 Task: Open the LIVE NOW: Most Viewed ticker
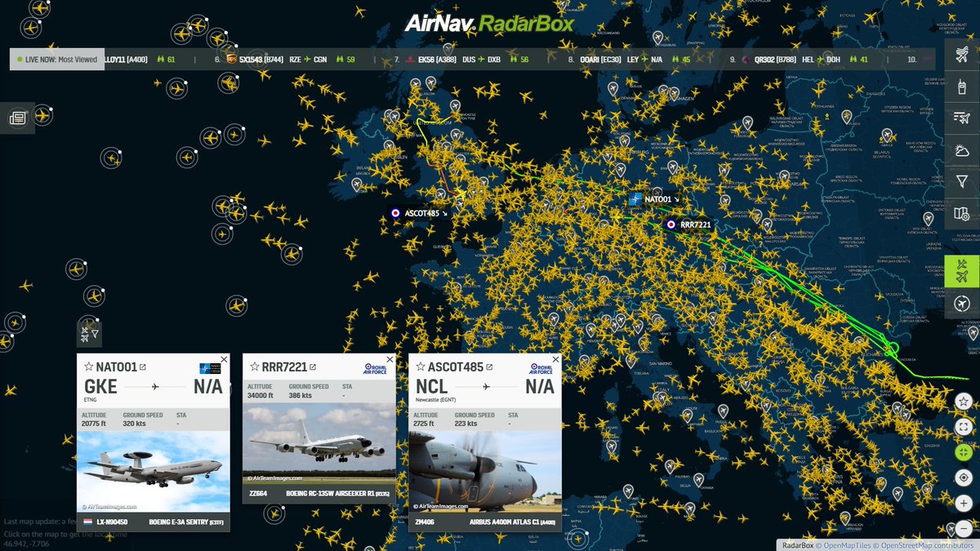point(57,60)
